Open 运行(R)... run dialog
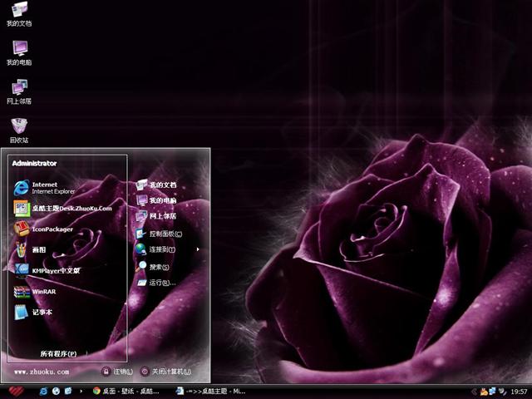This screenshot has height=399, width=532. pos(155,283)
